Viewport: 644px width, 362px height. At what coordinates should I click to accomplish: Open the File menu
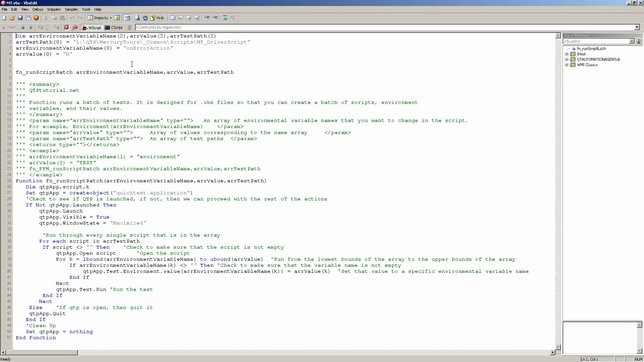click(x=4, y=9)
